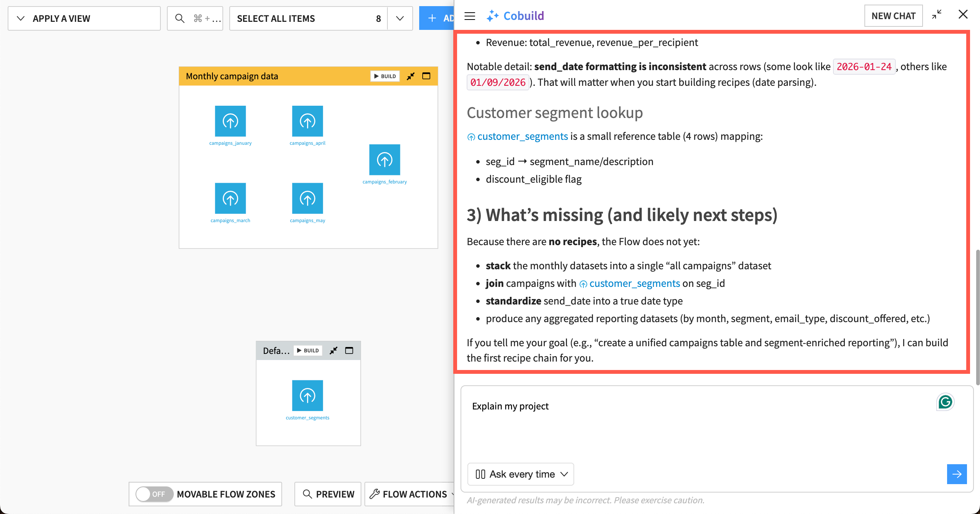Open the Default zone in full window
This screenshot has width=980, height=514.
click(349, 350)
